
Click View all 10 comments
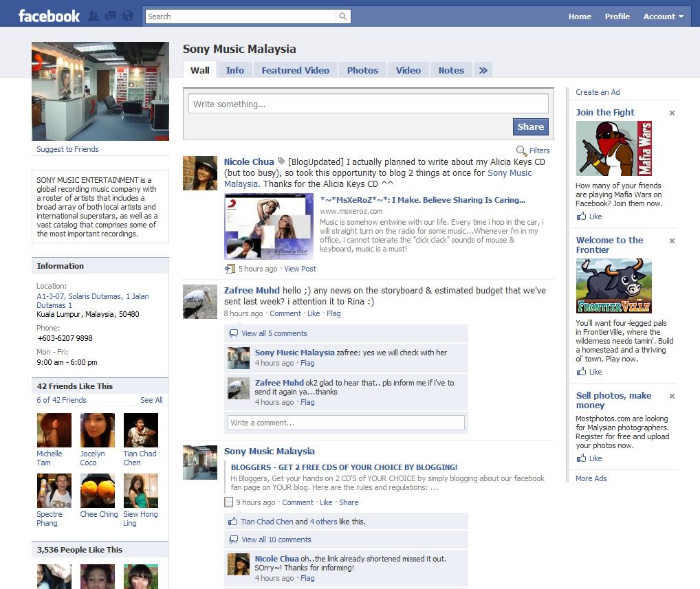click(x=276, y=540)
